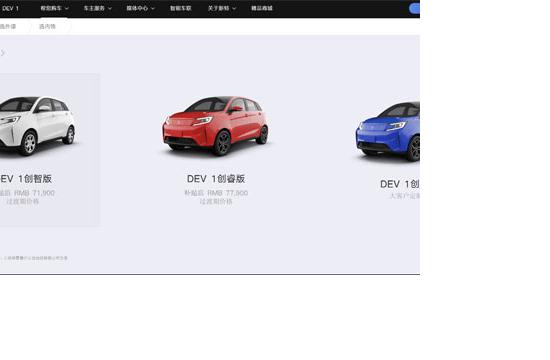The width and height of the screenshot is (550, 360).
Task: Switch to the 选外观 tab
Action: pyautogui.click(x=8, y=26)
